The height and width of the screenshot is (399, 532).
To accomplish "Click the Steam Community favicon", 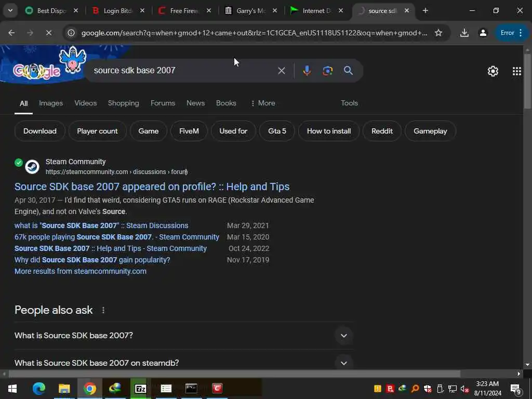I will 32,167.
